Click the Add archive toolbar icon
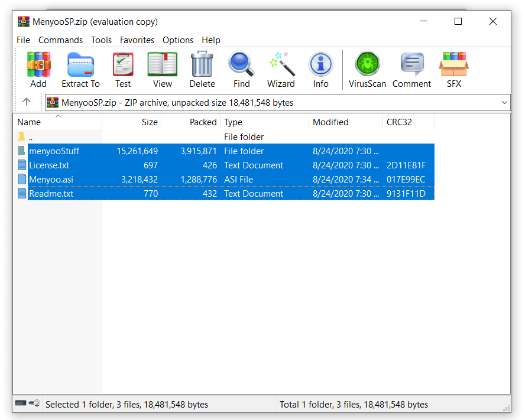 [38, 69]
